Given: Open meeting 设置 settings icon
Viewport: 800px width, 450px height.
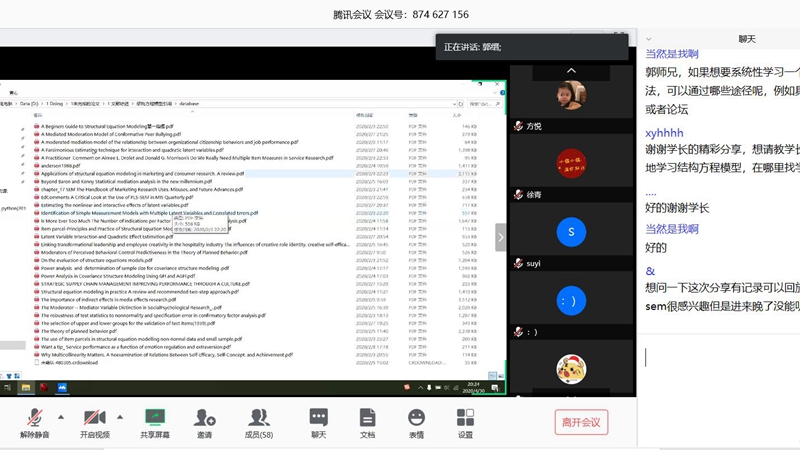Looking at the screenshot, I should [465, 417].
